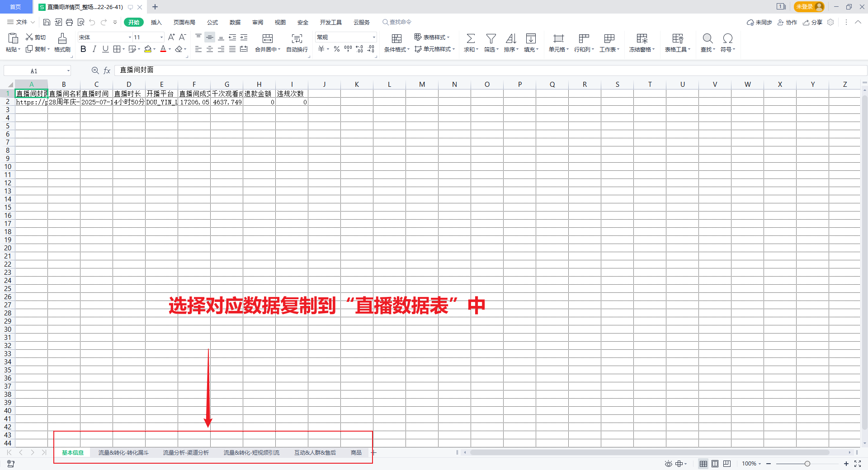This screenshot has width=868, height=470.
Task: Click the Format Painter (格式刷) icon
Action: (x=62, y=39)
